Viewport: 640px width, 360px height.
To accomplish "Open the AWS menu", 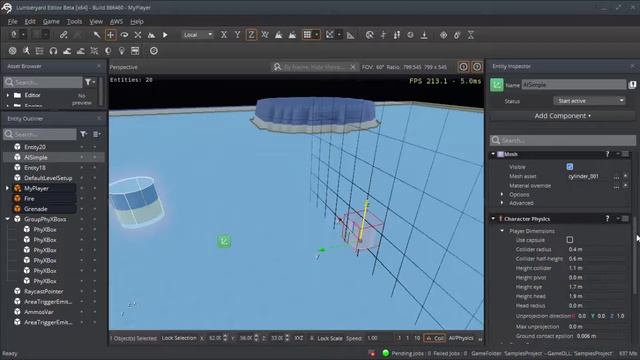I will pos(117,22).
